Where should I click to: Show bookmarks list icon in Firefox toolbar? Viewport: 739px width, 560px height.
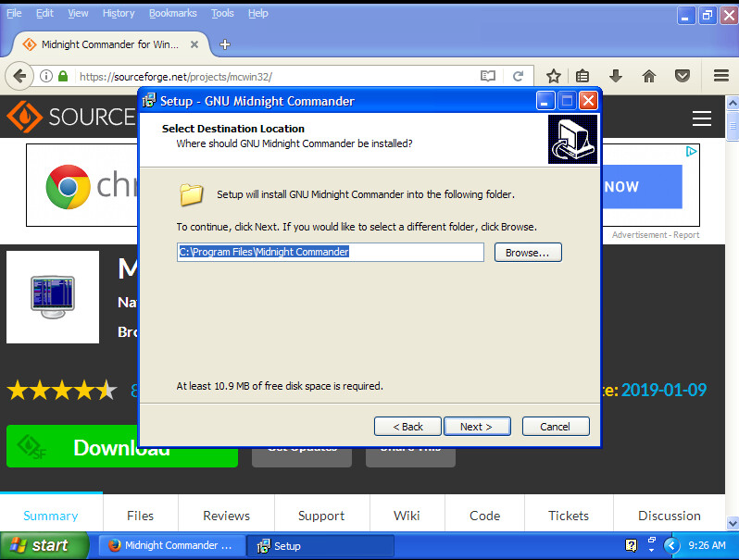coord(582,76)
